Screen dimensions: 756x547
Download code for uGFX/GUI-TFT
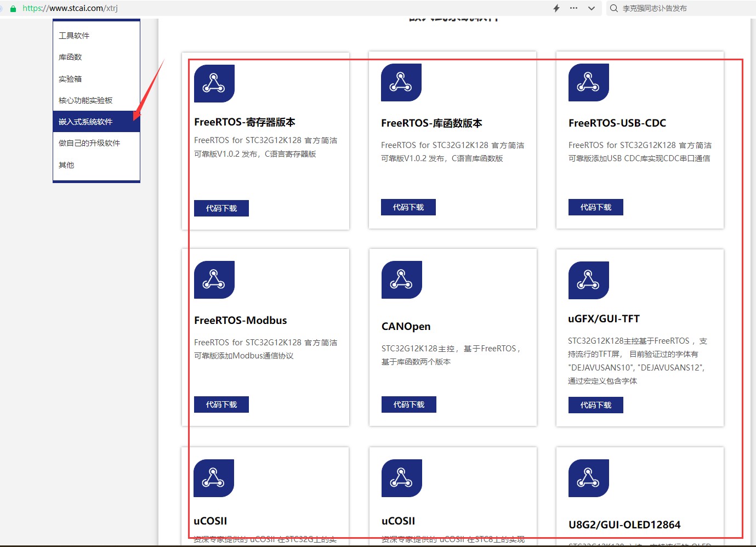point(596,405)
